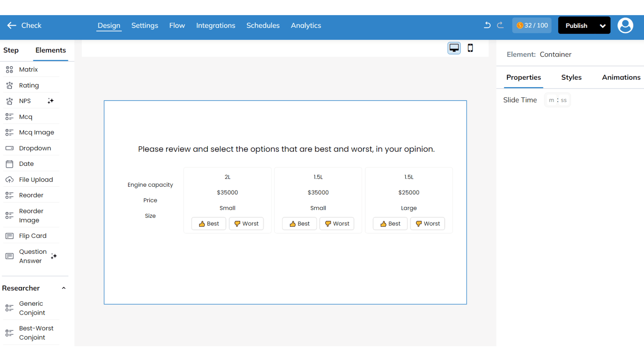Switch to desktop preview icon
Viewport: 644px width, 362px height.
454,48
